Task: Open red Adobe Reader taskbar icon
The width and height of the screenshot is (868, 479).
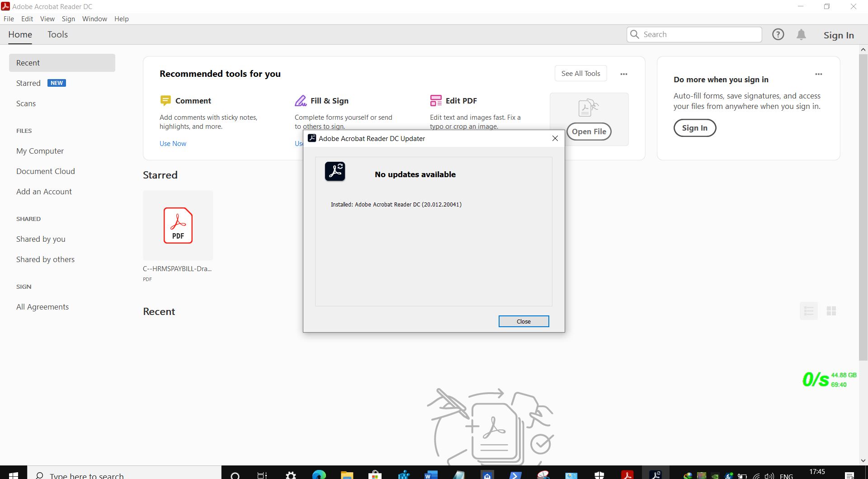Action: (x=627, y=475)
